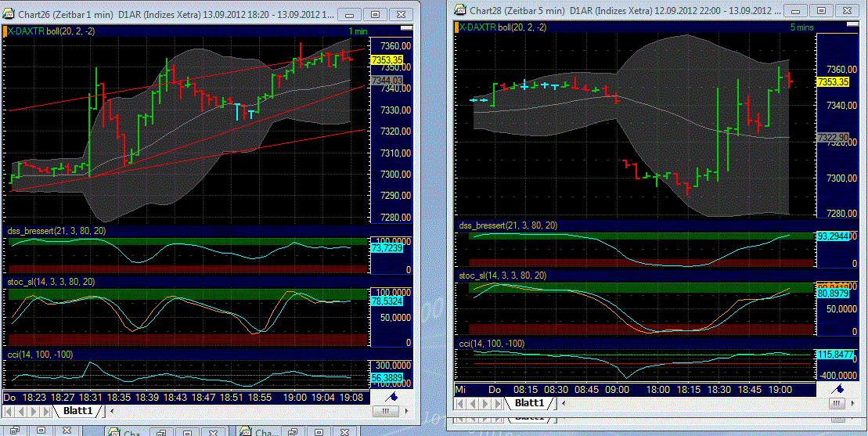Click the gray 7344,03 price tag in Chart26
868x436 pixels.
pyautogui.click(x=387, y=81)
